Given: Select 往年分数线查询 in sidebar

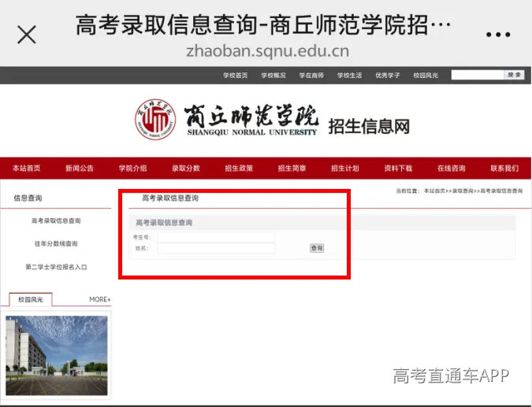Looking at the screenshot, I should (x=56, y=243).
